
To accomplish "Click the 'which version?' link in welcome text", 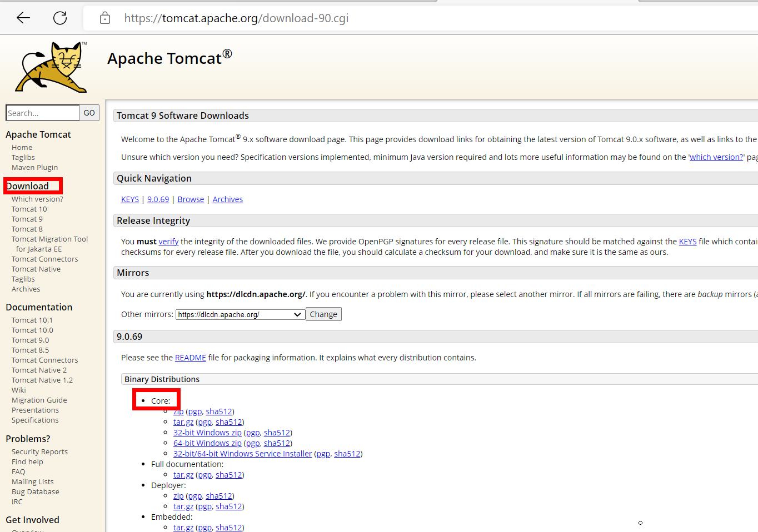I will [x=716, y=157].
